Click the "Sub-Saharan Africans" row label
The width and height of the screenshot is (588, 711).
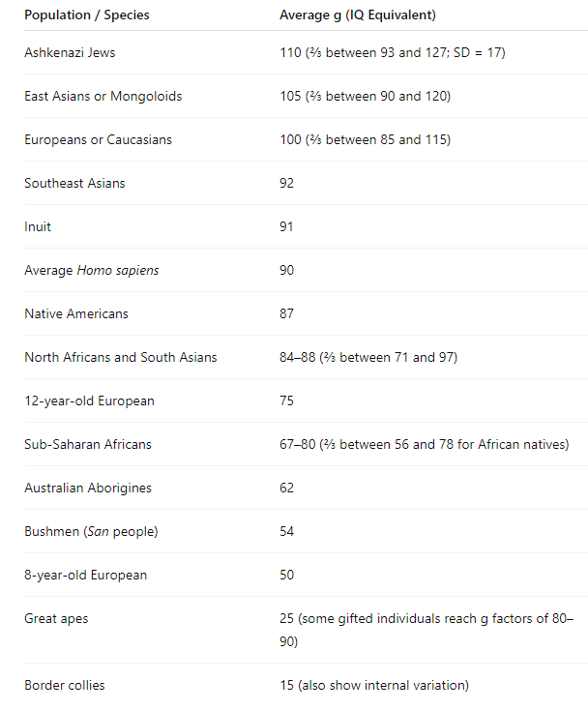88,444
